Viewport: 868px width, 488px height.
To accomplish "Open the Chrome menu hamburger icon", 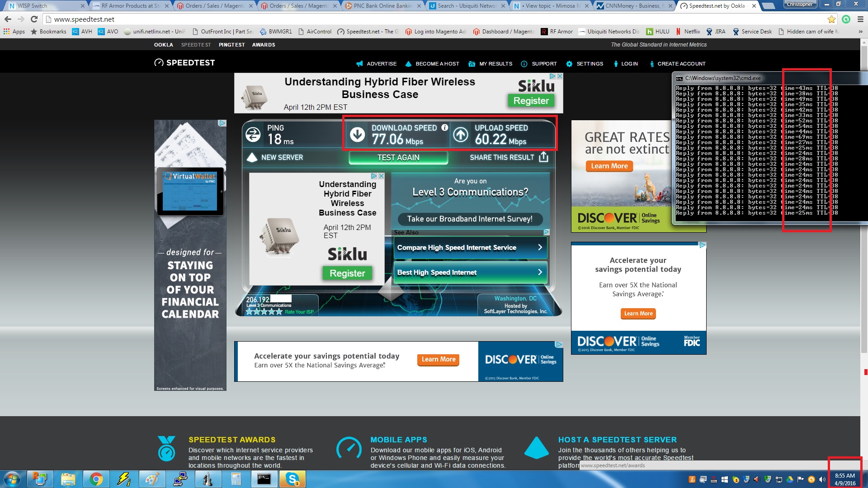I will pos(860,19).
